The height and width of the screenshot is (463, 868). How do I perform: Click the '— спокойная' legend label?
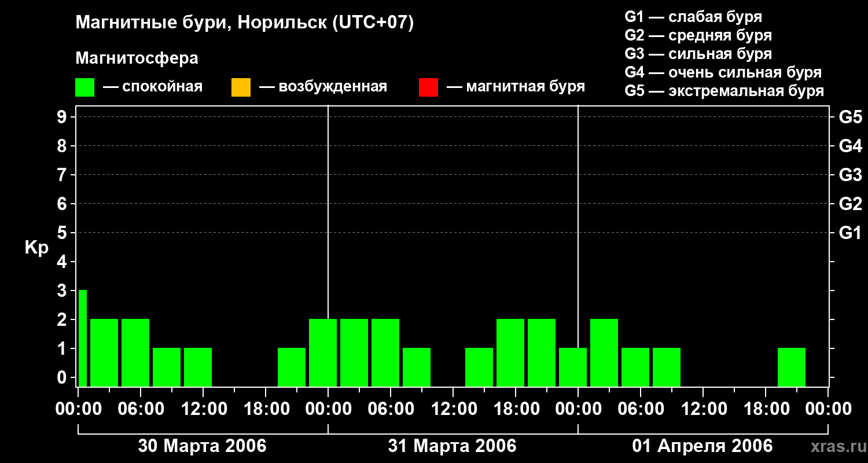pyautogui.click(x=153, y=87)
